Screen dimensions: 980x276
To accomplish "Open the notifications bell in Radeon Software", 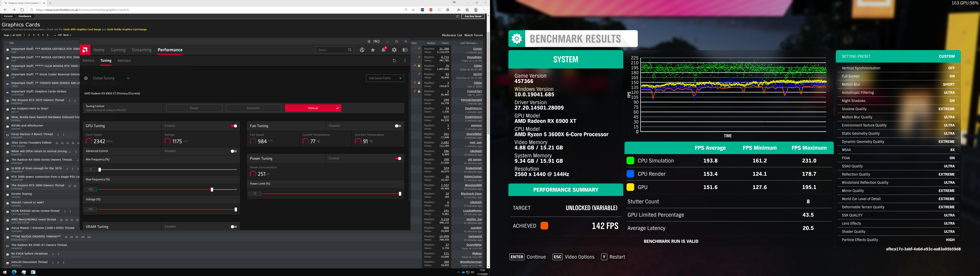I will (383, 50).
